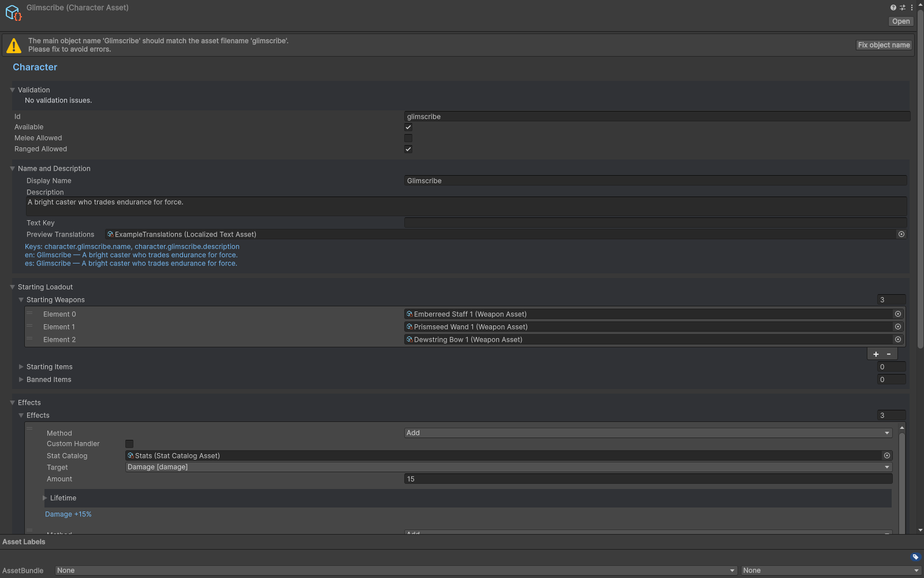Open the help reference icon in the header

893,8
